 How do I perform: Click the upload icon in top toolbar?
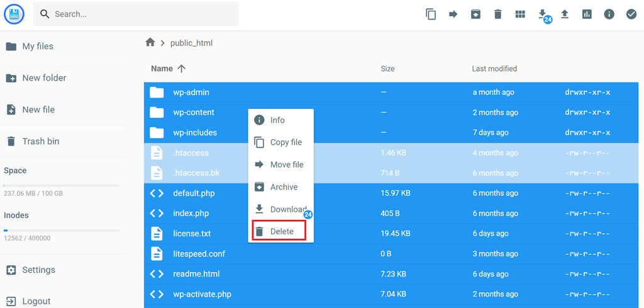point(565,14)
